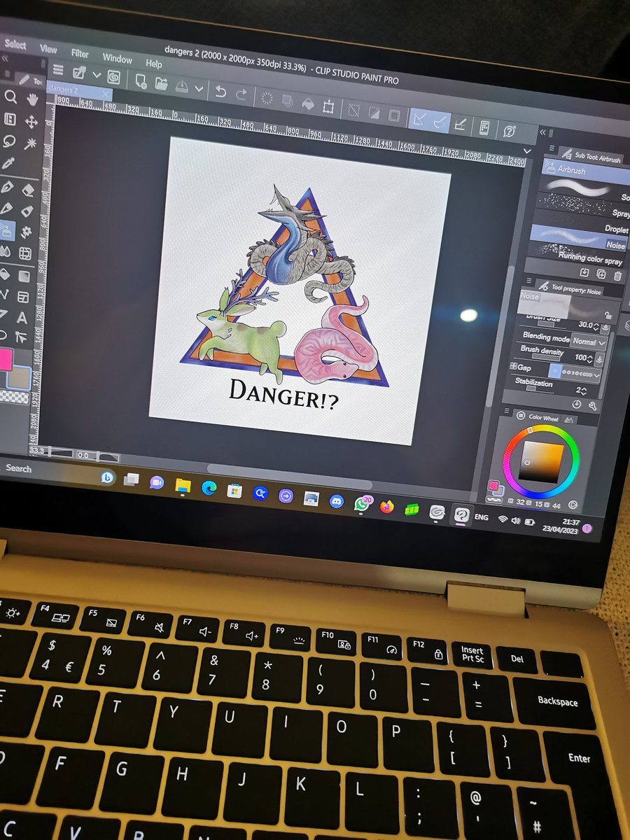Image resolution: width=630 pixels, height=840 pixels.
Task: Open the Filter menu
Action: point(80,53)
